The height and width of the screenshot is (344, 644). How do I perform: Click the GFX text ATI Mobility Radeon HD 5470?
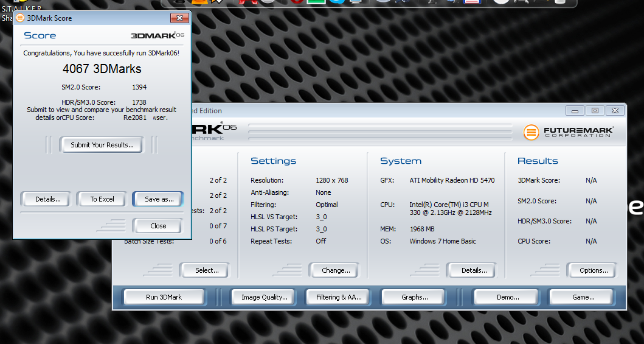[x=452, y=180]
